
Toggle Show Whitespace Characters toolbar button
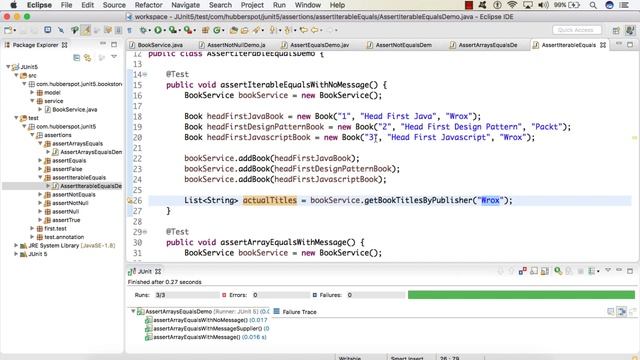click(129, 30)
